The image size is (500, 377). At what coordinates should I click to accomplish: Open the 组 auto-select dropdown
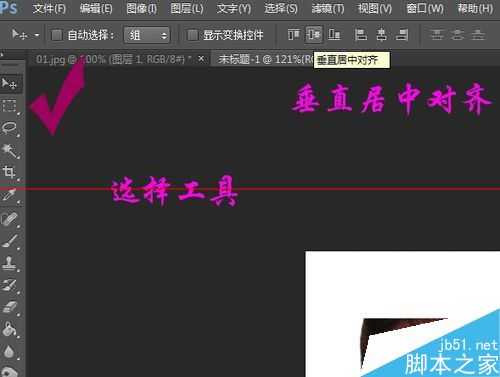(x=147, y=35)
